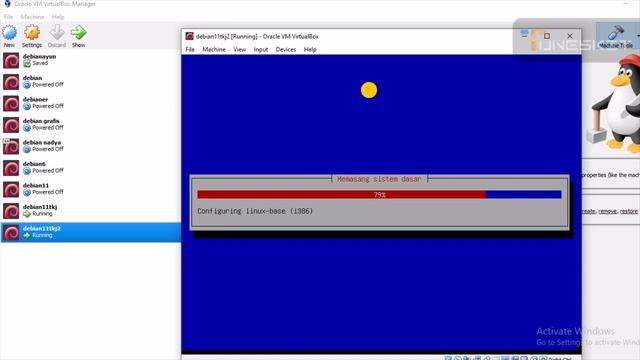
Task: Open File menu in VirtualBox Manager
Action: 8,17
